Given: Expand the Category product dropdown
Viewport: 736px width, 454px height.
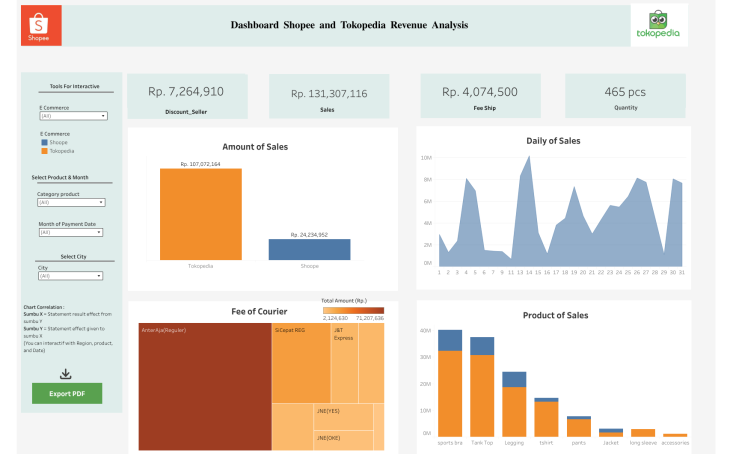Looking at the screenshot, I should click(73, 203).
